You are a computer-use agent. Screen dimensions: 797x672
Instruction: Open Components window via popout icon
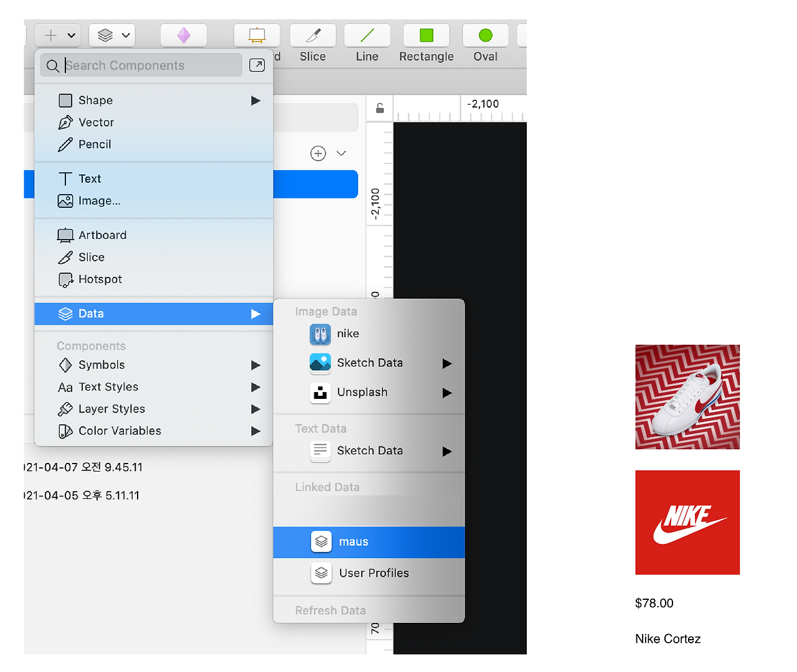pyautogui.click(x=257, y=65)
